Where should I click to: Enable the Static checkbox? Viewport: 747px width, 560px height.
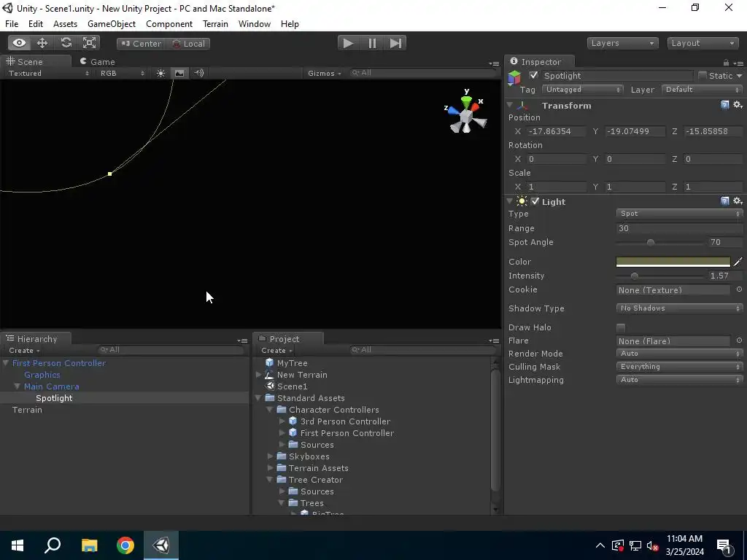click(703, 75)
